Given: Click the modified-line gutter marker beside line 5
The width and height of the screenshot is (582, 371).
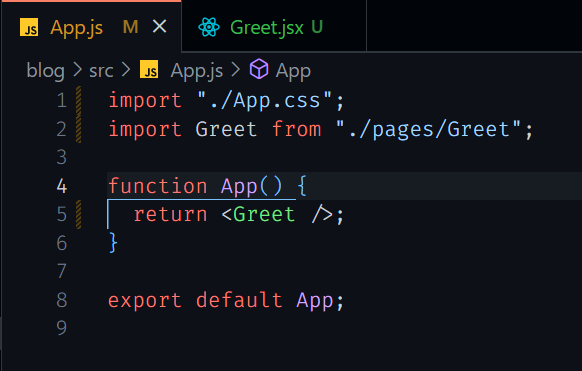Looking at the screenshot, I should [x=78, y=214].
